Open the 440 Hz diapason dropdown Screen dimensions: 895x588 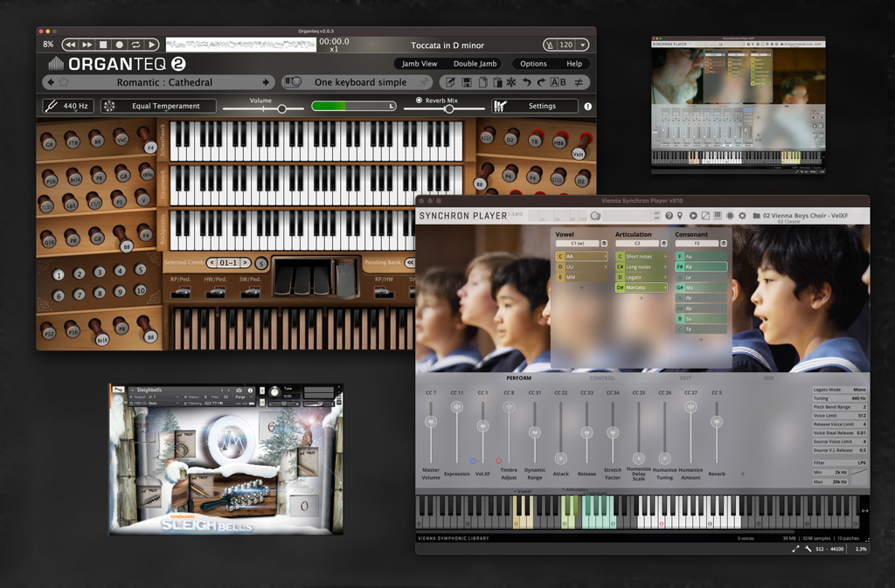pyautogui.click(x=69, y=106)
